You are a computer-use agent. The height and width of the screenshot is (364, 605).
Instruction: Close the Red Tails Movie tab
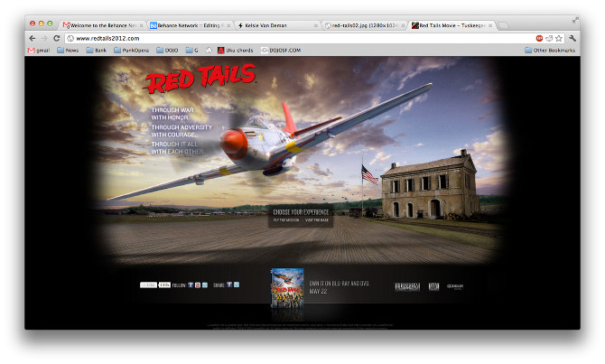490,25
